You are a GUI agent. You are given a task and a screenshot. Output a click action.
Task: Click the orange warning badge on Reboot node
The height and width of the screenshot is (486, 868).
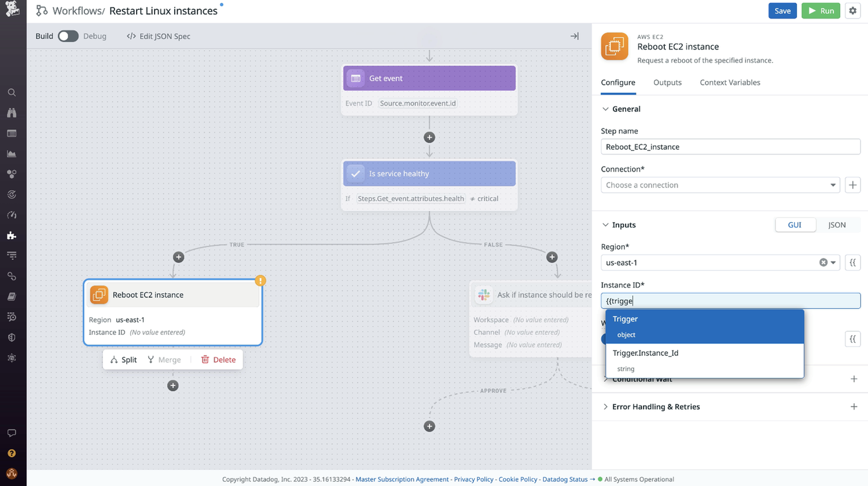pos(260,281)
